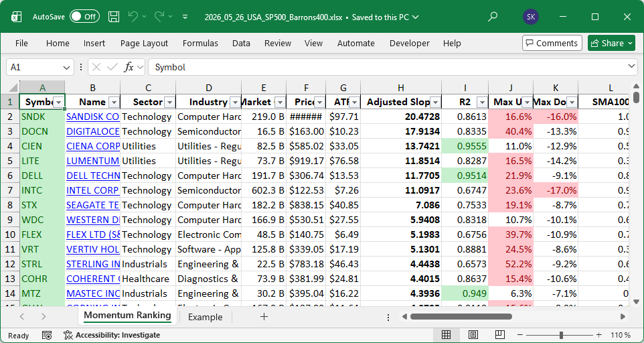Click the Save disk icon
Viewport: 644px width, 343px height.
(x=114, y=17)
